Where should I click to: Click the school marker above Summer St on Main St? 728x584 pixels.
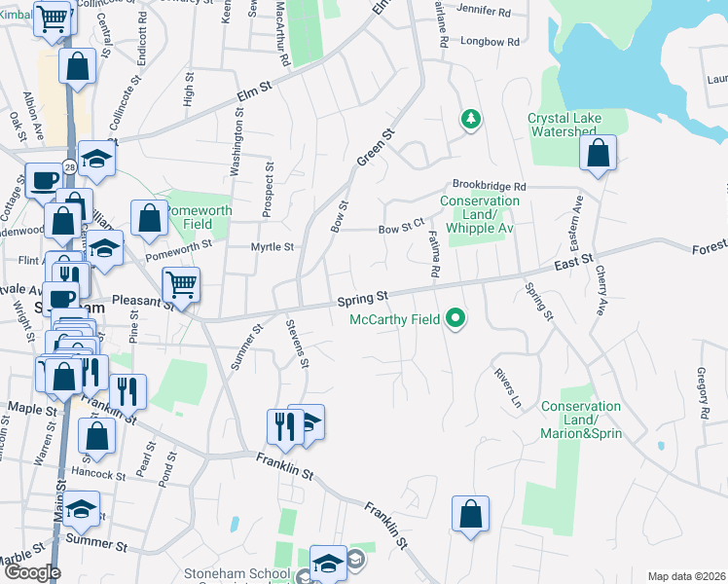pos(81,513)
